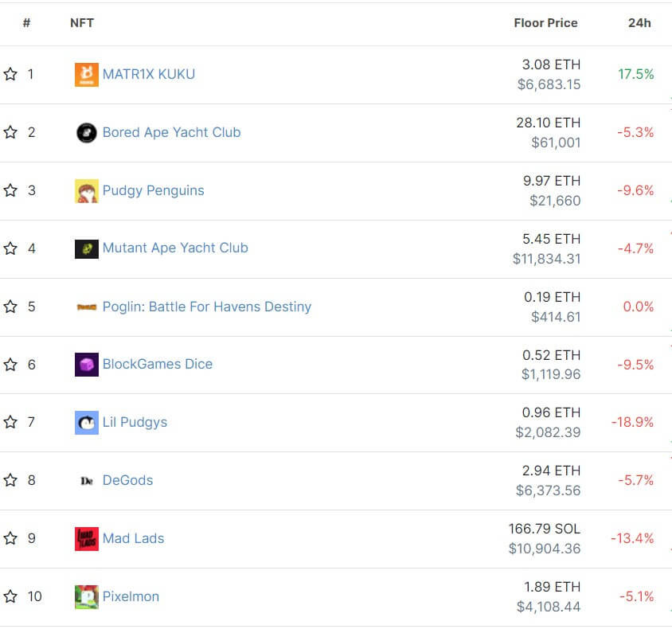Click the BlockGames Dice purple cube icon
Viewport: 672px width, 629px height.
click(87, 365)
